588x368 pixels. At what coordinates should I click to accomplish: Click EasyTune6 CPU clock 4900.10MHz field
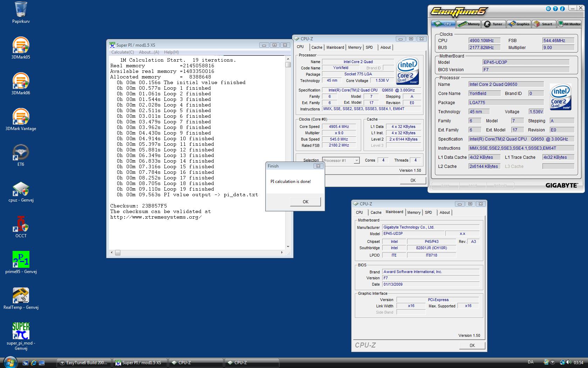(x=484, y=41)
